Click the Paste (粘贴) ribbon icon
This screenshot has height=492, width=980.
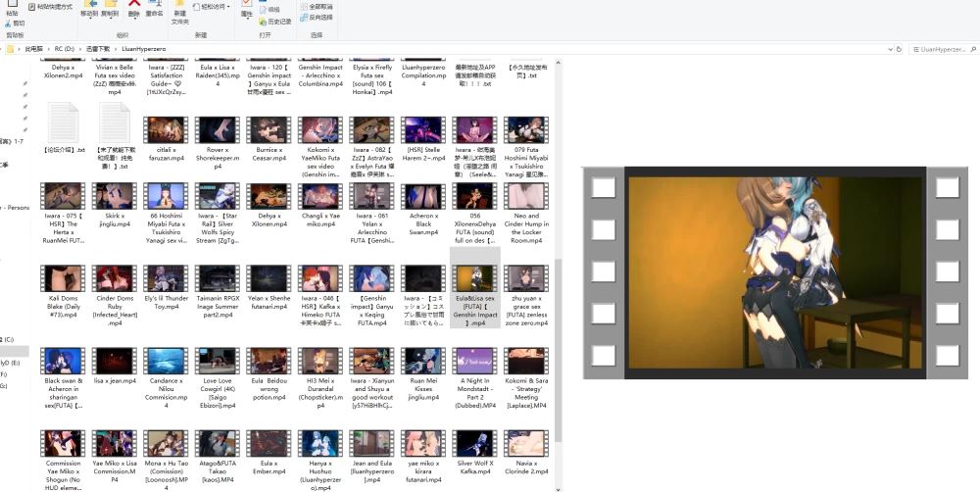(12, 4)
